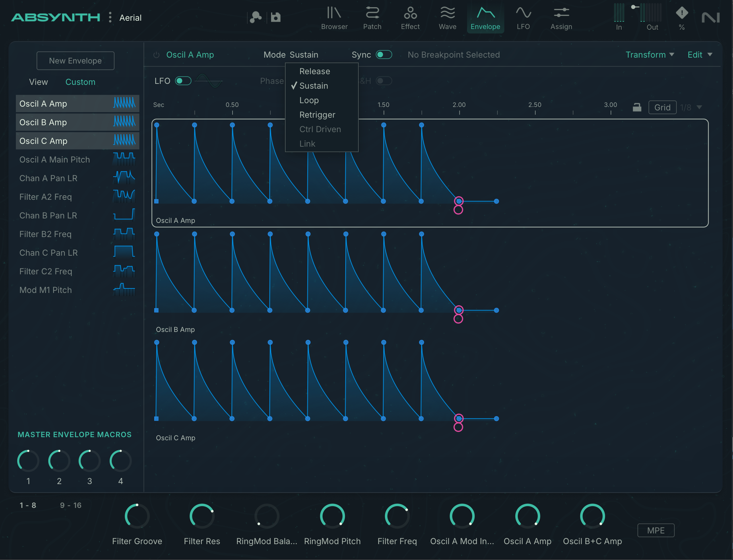Image resolution: width=733 pixels, height=560 pixels.
Task: Open the Patch view icon
Action: pyautogui.click(x=372, y=14)
